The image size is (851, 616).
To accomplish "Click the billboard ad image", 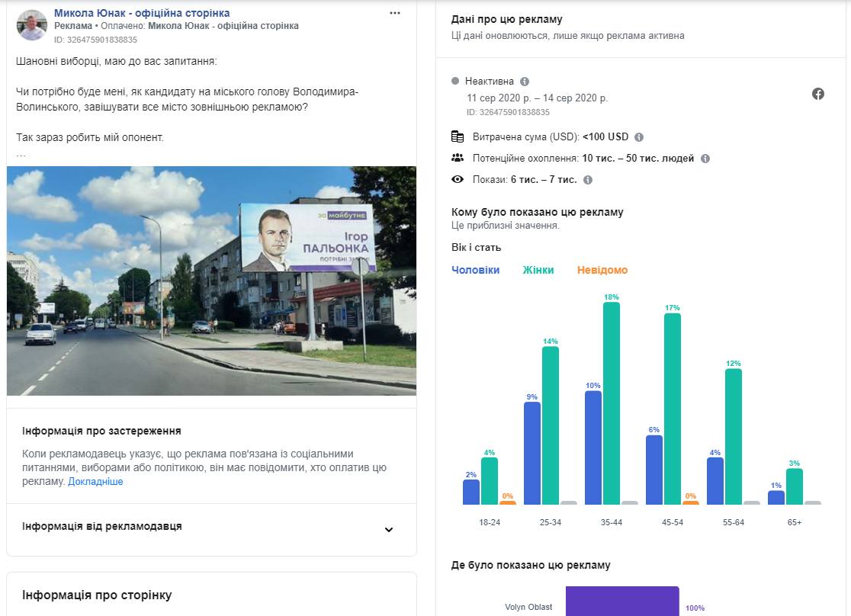I will 211,281.
